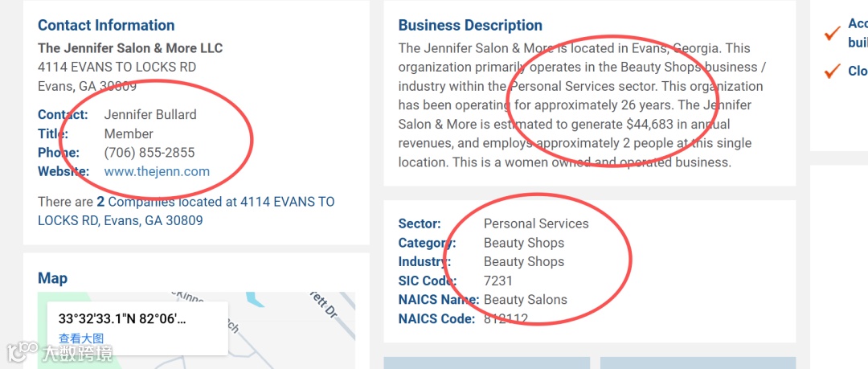Click the second light blue panel at bottom right

click(698, 363)
